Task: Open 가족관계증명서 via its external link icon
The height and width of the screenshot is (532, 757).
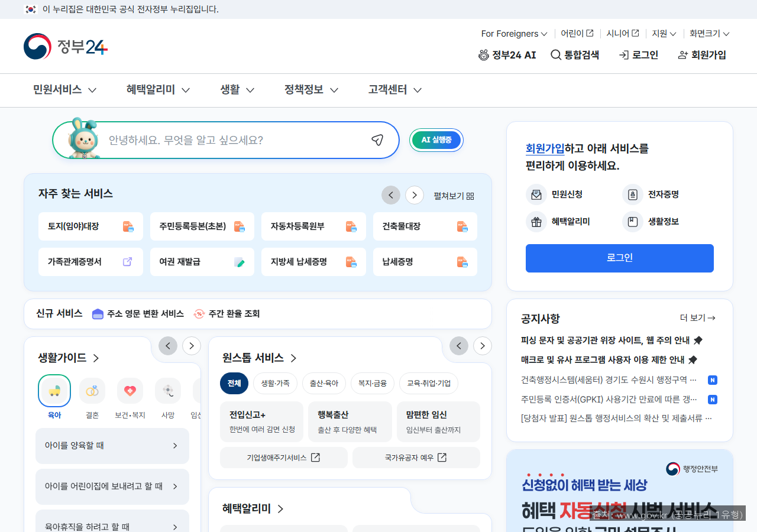Action: [x=127, y=261]
